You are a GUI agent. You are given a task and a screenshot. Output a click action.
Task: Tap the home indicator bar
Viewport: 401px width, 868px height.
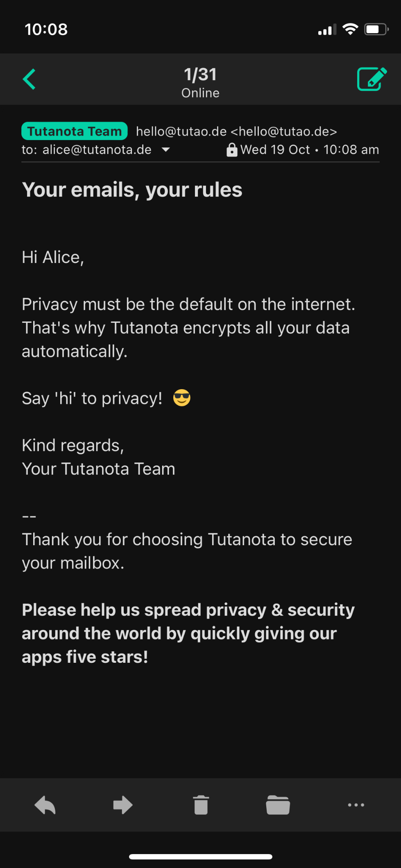(x=200, y=857)
